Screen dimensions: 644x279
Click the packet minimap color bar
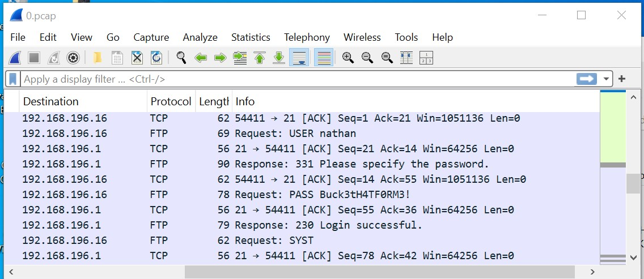coord(613,177)
